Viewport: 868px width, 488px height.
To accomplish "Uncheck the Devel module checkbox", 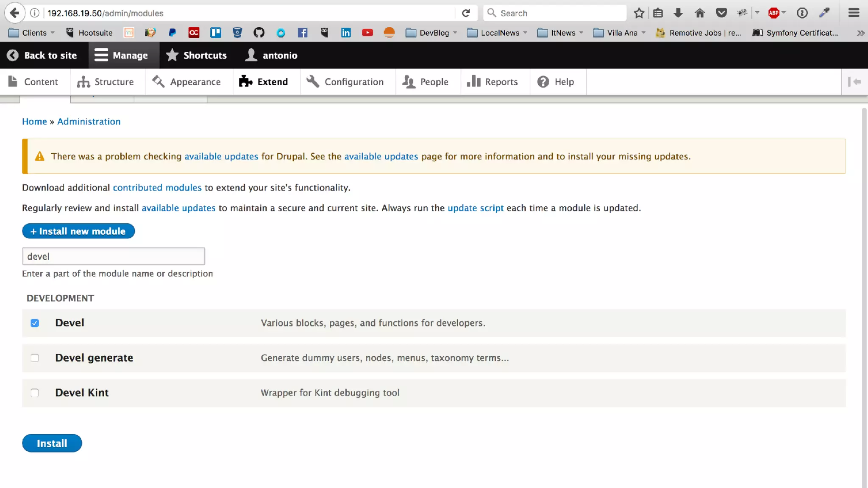I will tap(35, 323).
